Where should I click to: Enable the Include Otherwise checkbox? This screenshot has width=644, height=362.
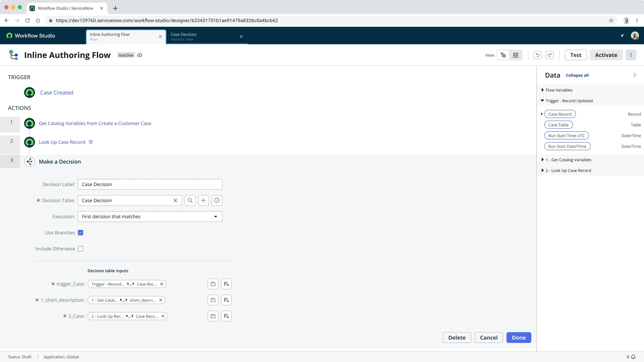click(80, 249)
